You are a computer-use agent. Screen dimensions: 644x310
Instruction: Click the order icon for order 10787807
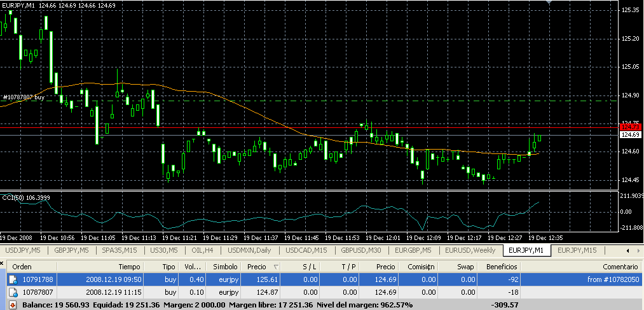pyautogui.click(x=13, y=293)
